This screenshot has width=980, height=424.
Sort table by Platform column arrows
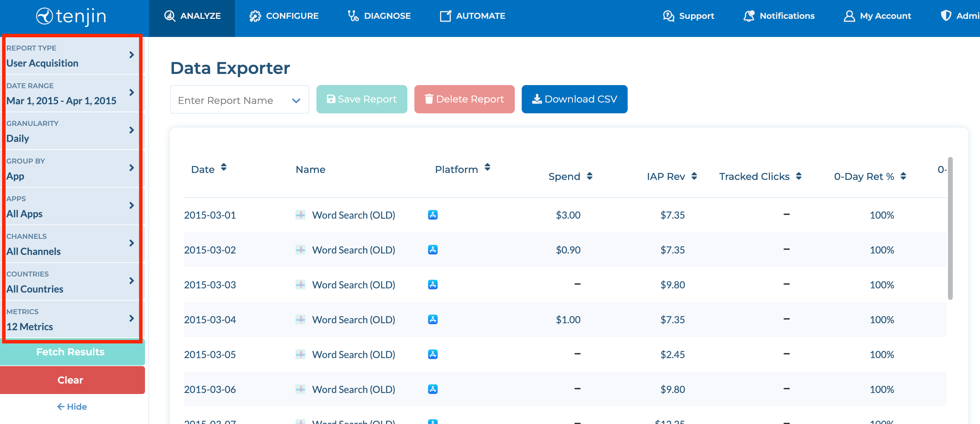pyautogui.click(x=487, y=167)
